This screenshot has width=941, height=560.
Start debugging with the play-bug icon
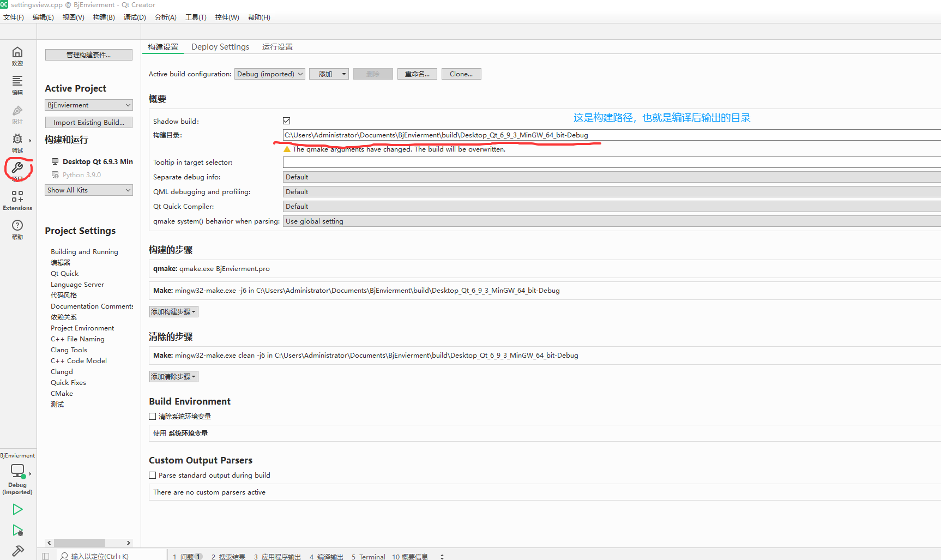coord(17,530)
